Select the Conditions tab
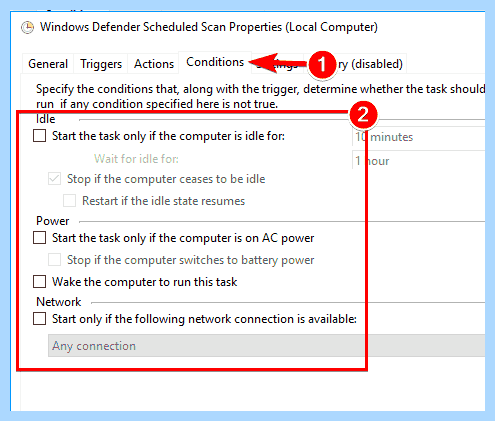The height and width of the screenshot is (421, 495). (215, 62)
